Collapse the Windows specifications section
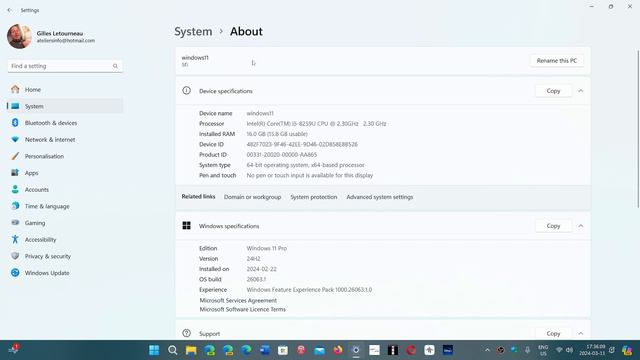The image size is (640, 360). pyautogui.click(x=580, y=226)
